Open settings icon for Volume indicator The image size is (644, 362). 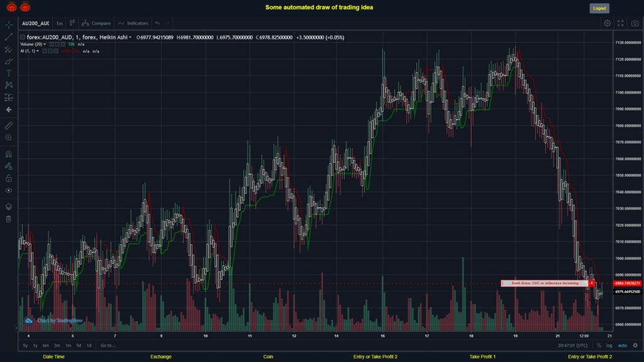pos(57,45)
